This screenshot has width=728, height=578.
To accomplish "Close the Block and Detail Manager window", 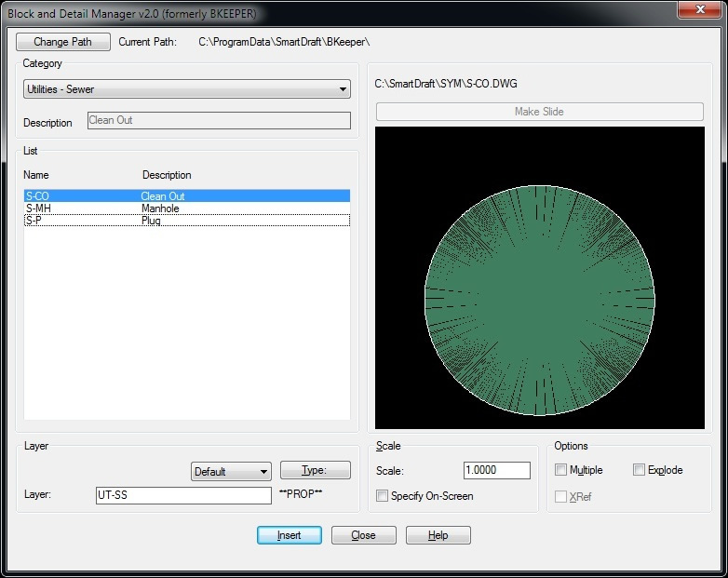I will (700, 9).
